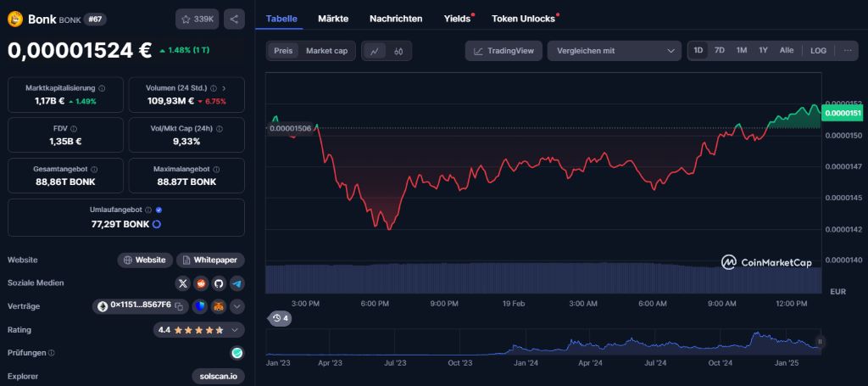
Task: Click the overview timeline mini chart
Action: pos(543,342)
